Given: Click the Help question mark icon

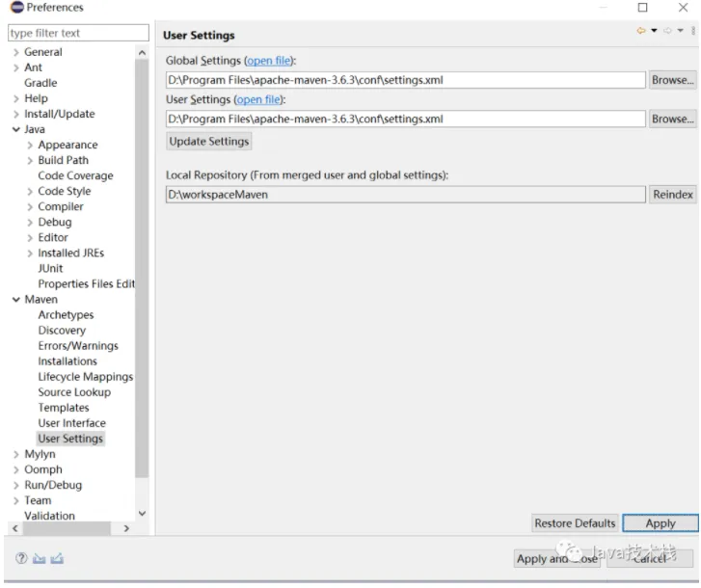Looking at the screenshot, I should click(x=21, y=558).
